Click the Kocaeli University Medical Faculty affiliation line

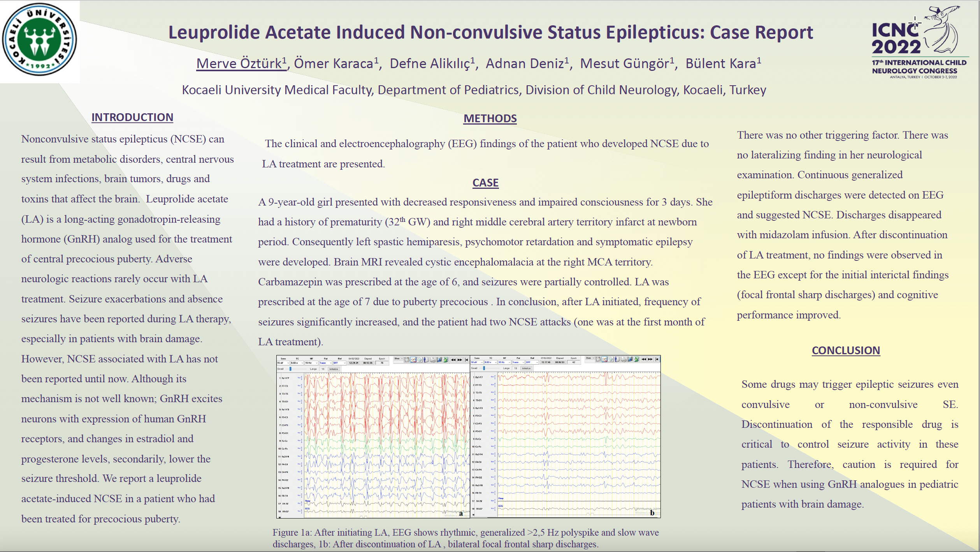[474, 90]
